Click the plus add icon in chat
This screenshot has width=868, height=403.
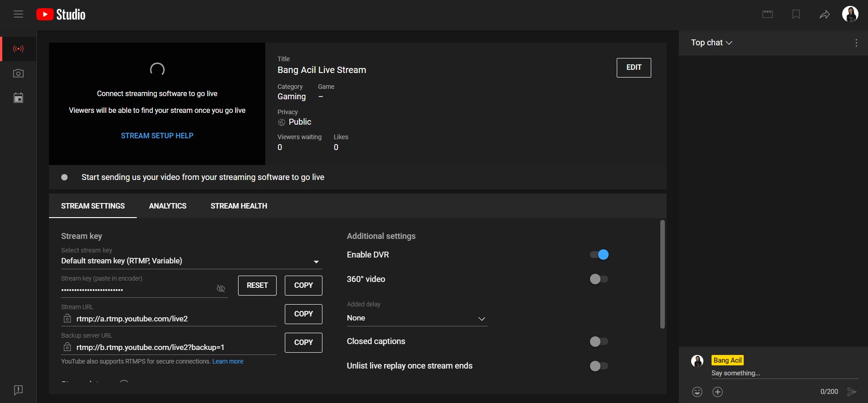point(717,392)
